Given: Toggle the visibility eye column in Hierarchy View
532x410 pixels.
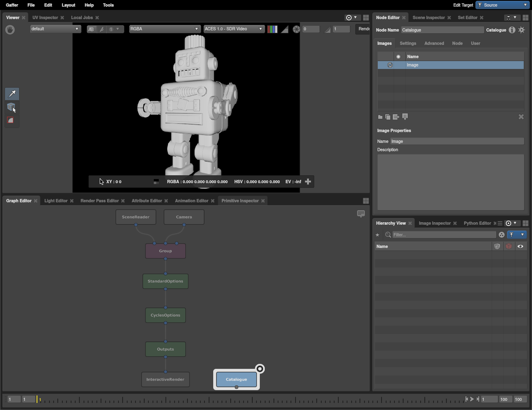Looking at the screenshot, I should click(x=520, y=246).
